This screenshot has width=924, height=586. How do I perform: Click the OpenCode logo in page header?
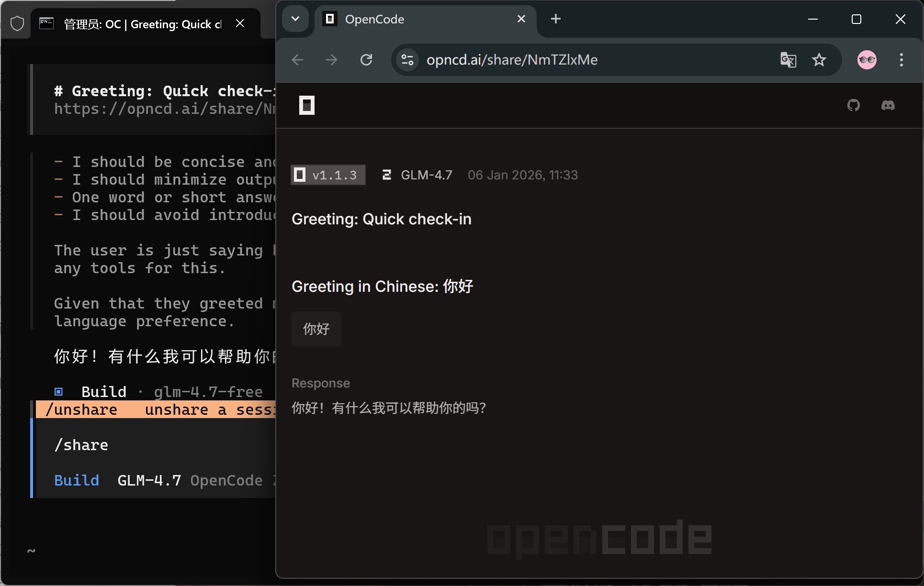(307, 105)
